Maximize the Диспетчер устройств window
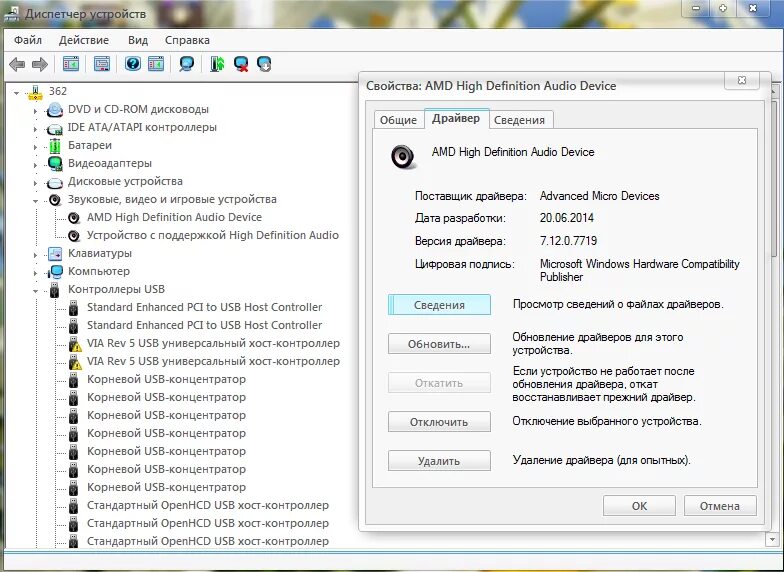 coord(723,8)
